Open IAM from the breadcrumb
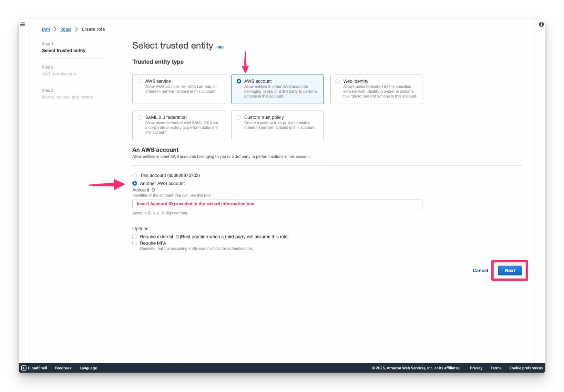 46,29
